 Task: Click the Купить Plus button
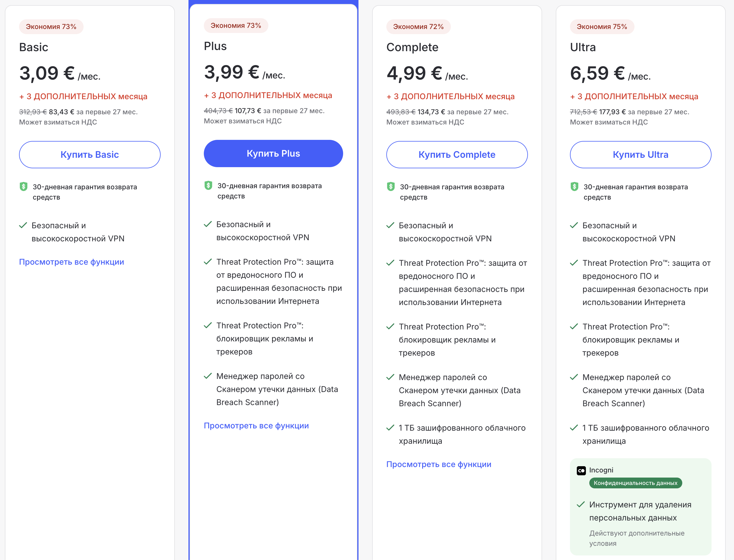[x=273, y=154]
